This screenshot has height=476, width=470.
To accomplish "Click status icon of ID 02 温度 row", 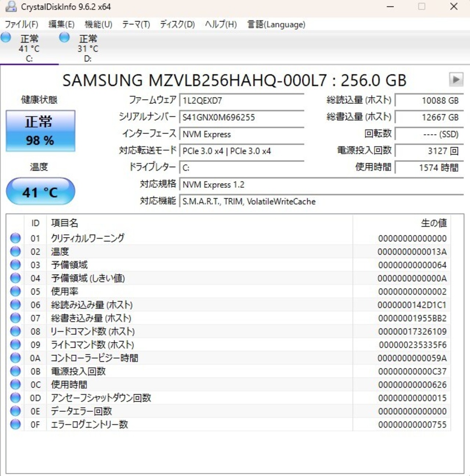I will 15,251.
